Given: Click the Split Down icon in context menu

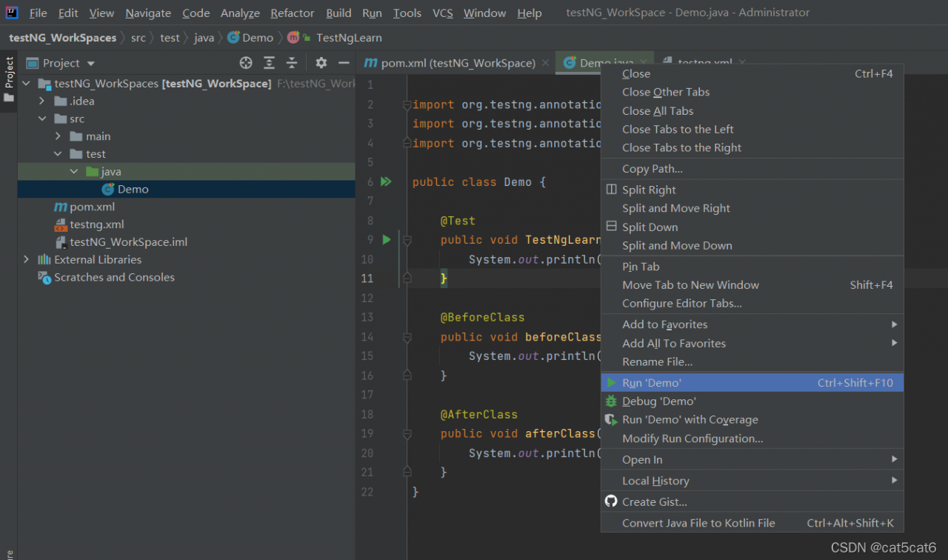Looking at the screenshot, I should (x=611, y=227).
